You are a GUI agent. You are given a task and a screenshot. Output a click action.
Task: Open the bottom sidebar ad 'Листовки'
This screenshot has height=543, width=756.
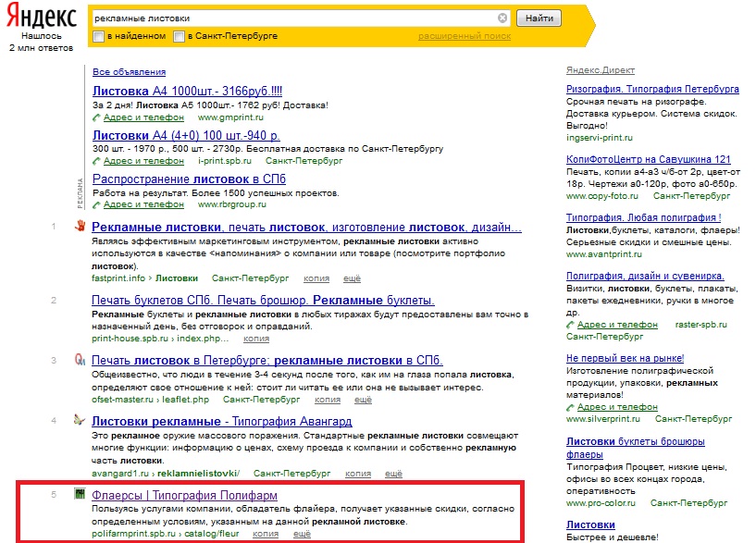pyautogui.click(x=590, y=524)
